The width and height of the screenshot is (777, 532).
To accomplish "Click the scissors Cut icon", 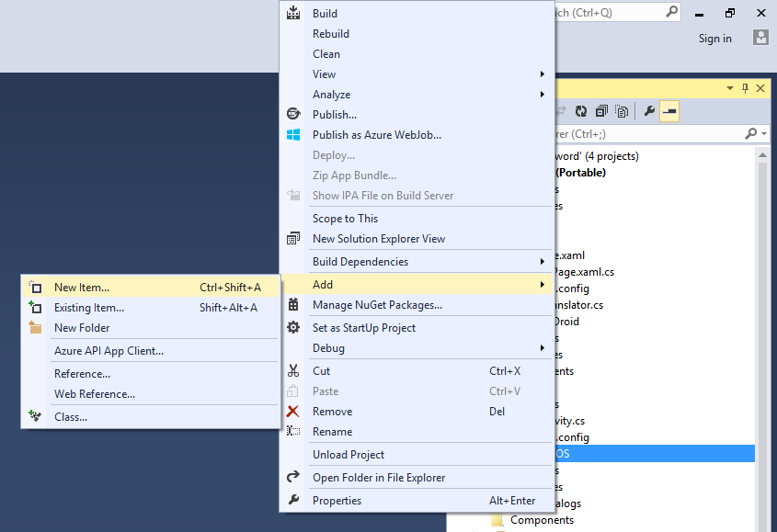I will (x=293, y=370).
